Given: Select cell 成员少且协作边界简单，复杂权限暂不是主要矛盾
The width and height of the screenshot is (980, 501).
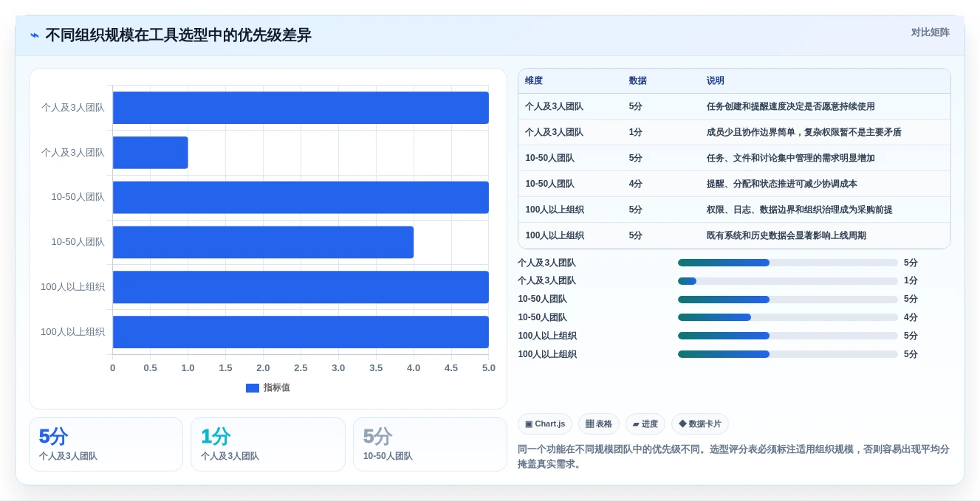Looking at the screenshot, I should click(x=803, y=132).
